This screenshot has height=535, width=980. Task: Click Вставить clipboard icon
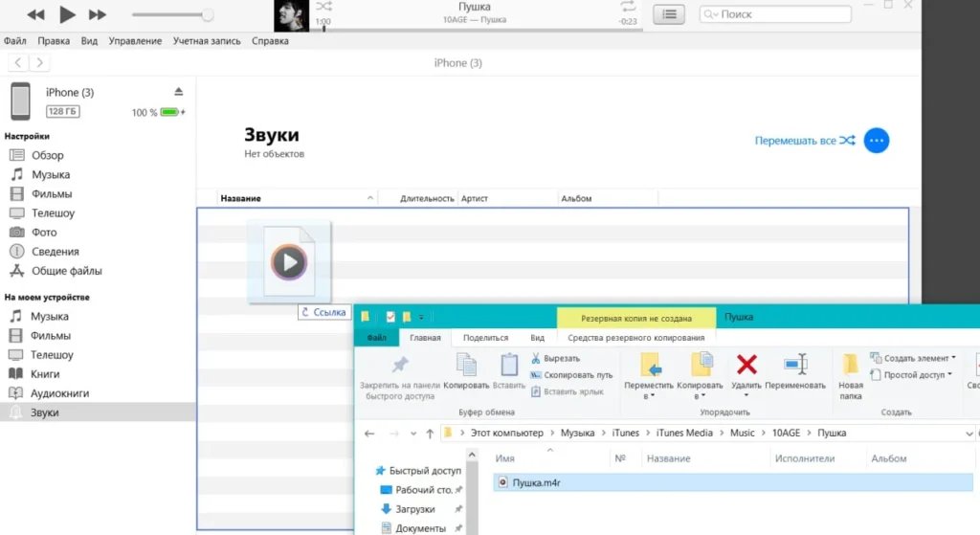pyautogui.click(x=509, y=372)
